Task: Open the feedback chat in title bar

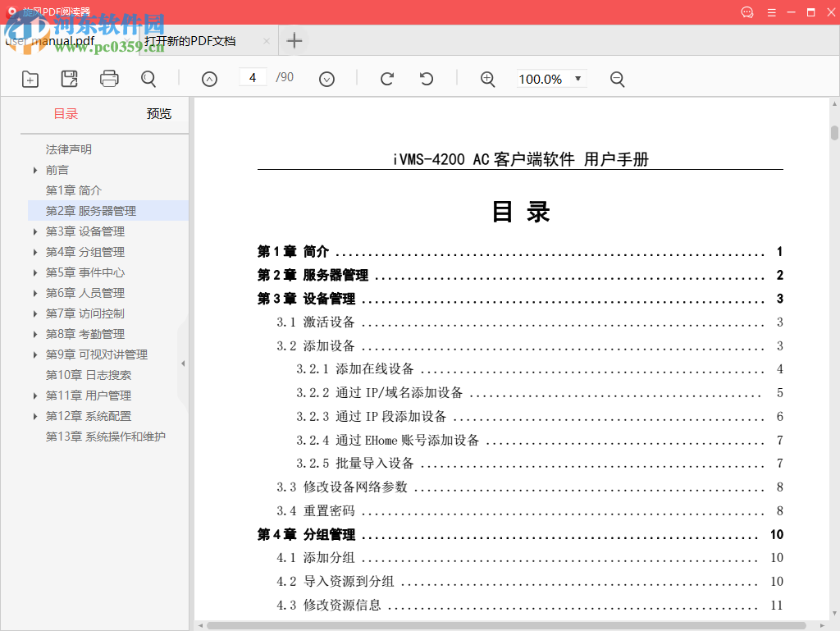Action: [746, 12]
